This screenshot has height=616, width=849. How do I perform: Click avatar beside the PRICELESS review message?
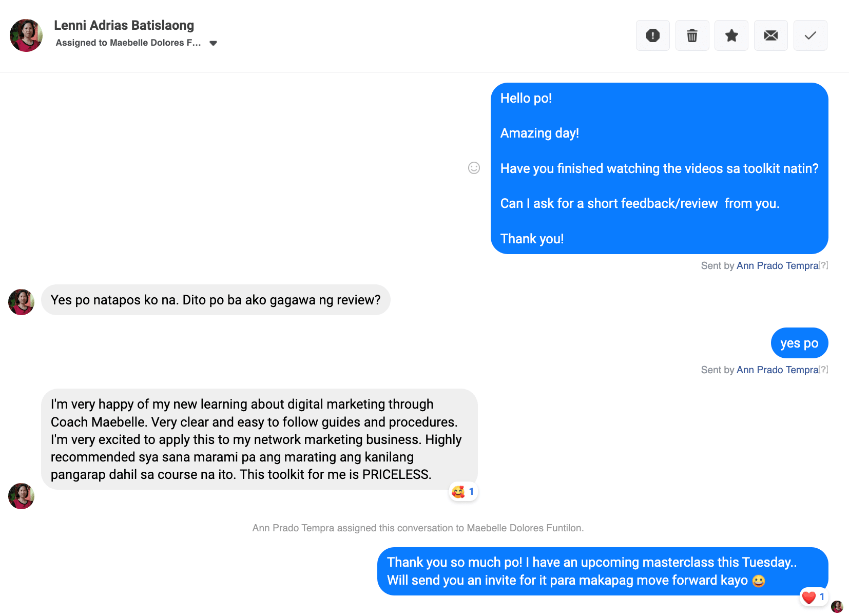tap(21, 496)
